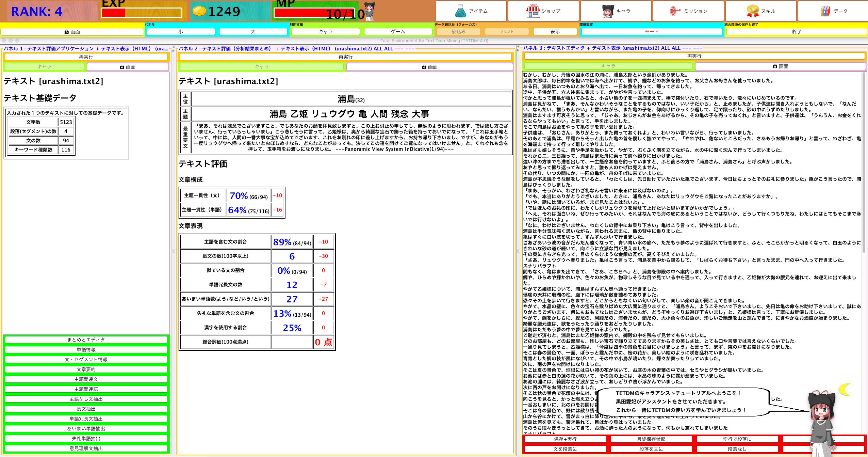
Task: Collapse divider arrow between Panels 1 and 2
Action: click(x=173, y=48)
